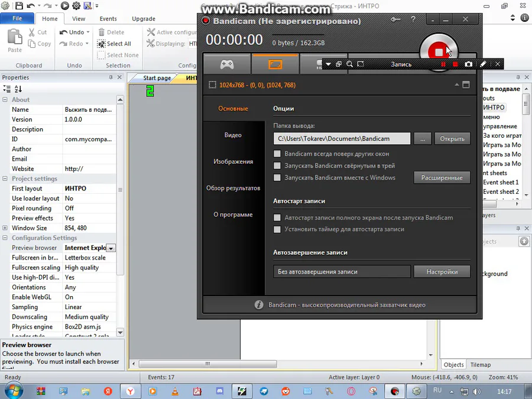Viewport: 532px width, 399px height.
Task: Enable 'Bandicam всегда поверх других окон' checkbox
Action: point(277,154)
